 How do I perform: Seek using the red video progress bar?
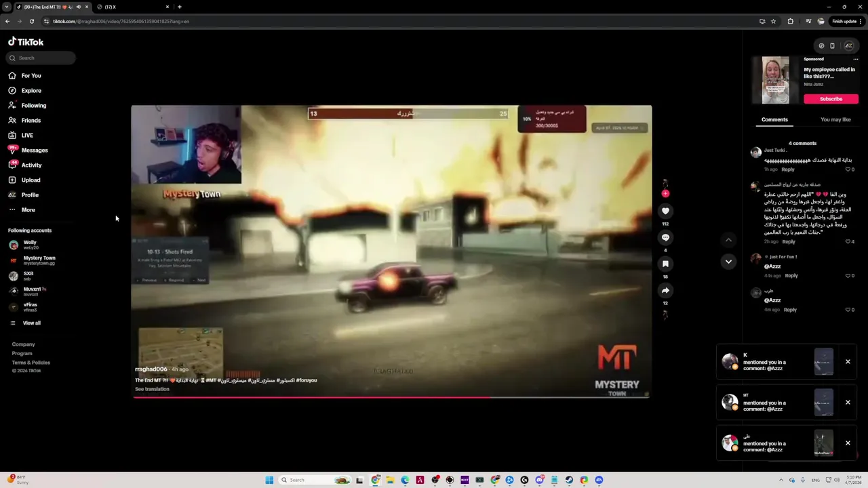click(391, 397)
